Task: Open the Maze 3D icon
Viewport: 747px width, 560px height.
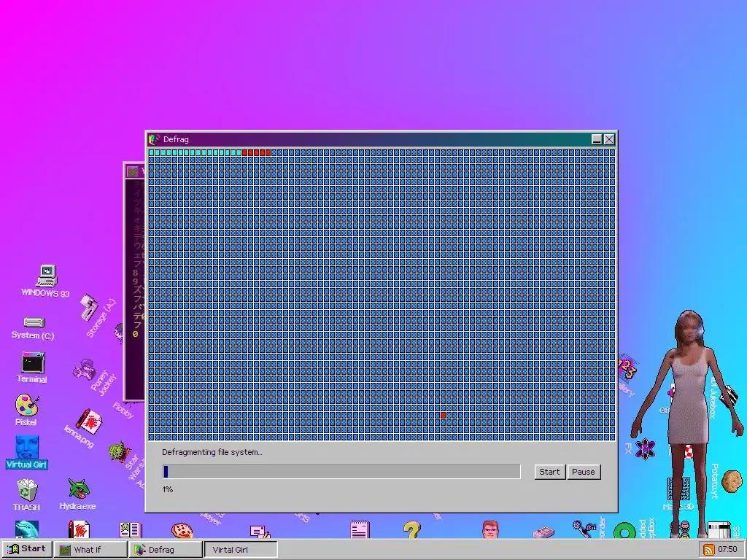Action: tap(678, 489)
